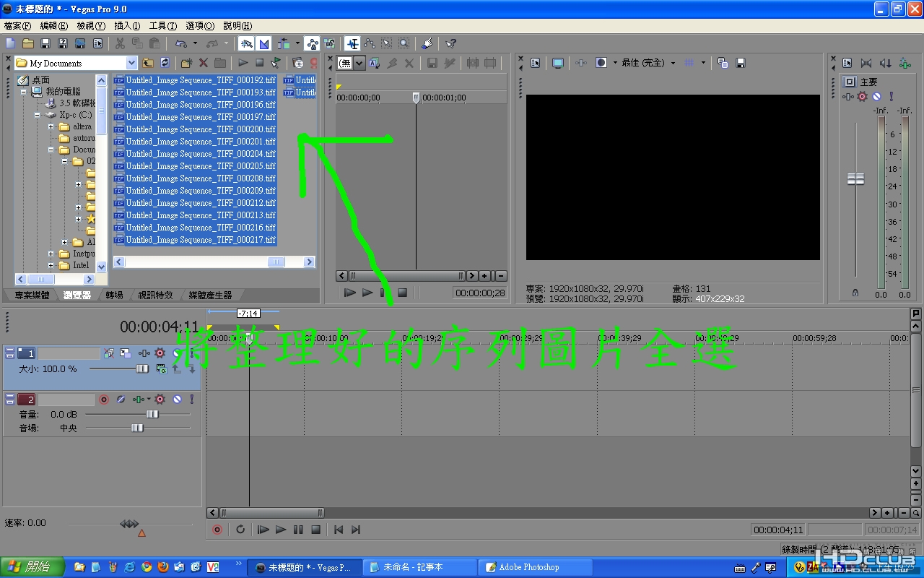Go to start in timeline transport
Screen dimensions: 924x578
[x=338, y=530]
